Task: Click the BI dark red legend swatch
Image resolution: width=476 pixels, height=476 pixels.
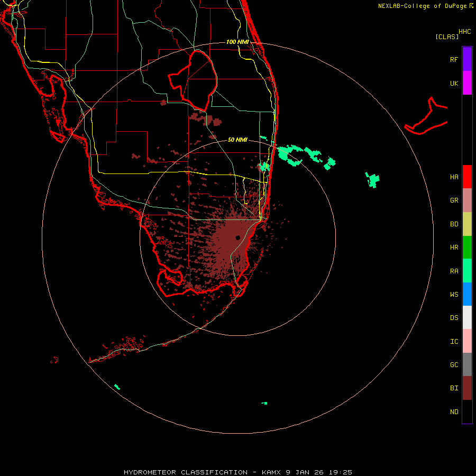Action: click(x=467, y=388)
